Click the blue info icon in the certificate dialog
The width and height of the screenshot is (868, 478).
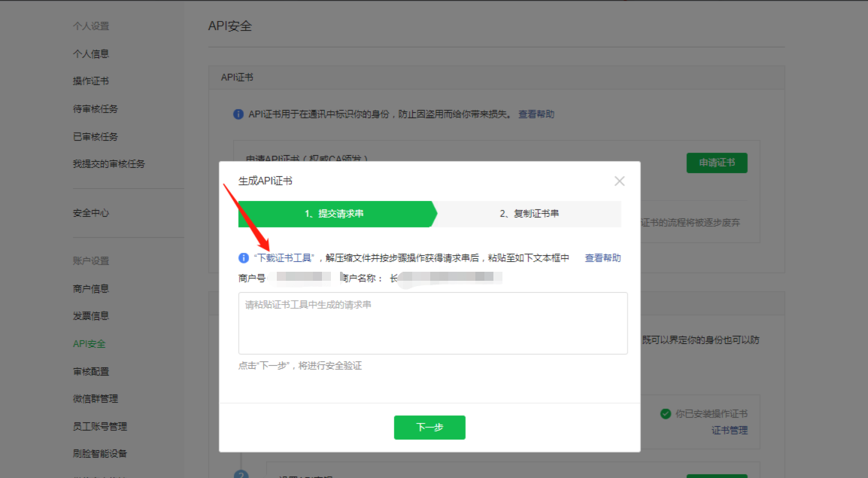pos(244,257)
